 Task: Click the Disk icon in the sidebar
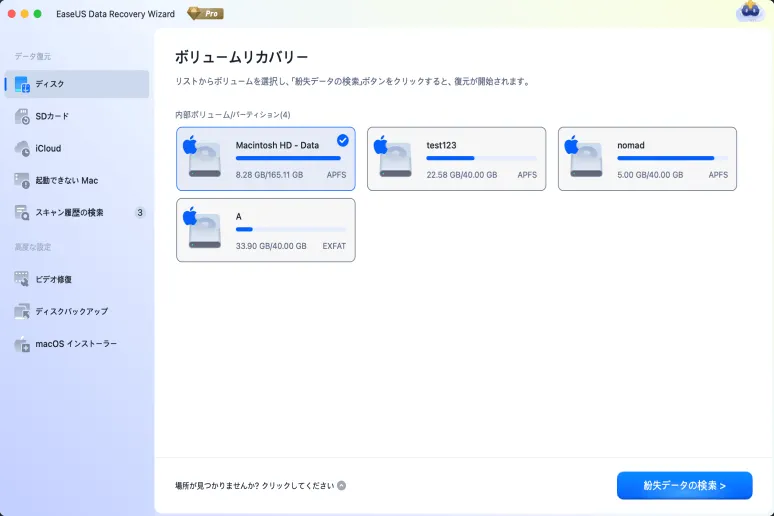[x=22, y=84]
